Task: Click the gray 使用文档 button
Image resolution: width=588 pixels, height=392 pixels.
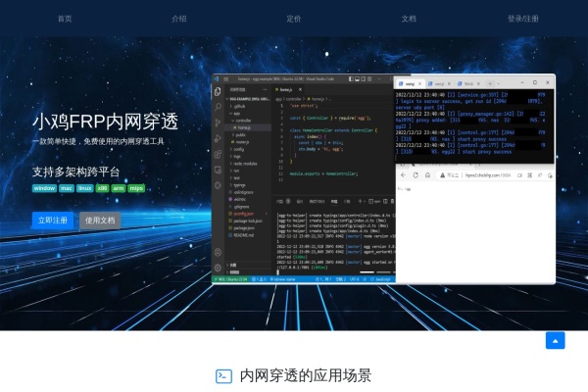Action: (x=100, y=220)
